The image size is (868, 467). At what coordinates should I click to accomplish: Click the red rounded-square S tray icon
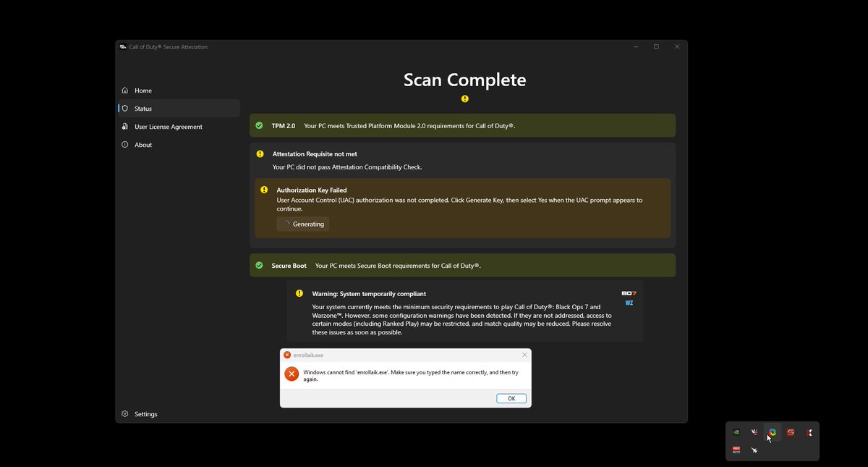coord(791,432)
